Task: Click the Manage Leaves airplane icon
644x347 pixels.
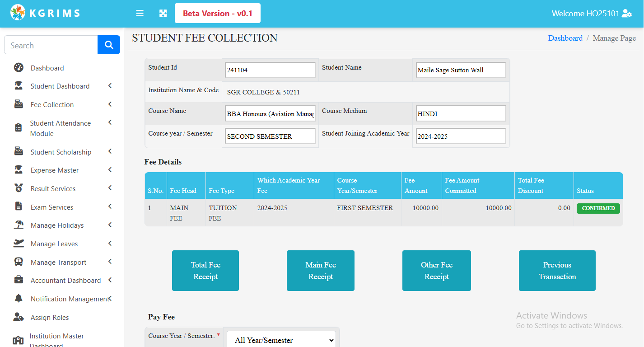Action: (x=19, y=244)
